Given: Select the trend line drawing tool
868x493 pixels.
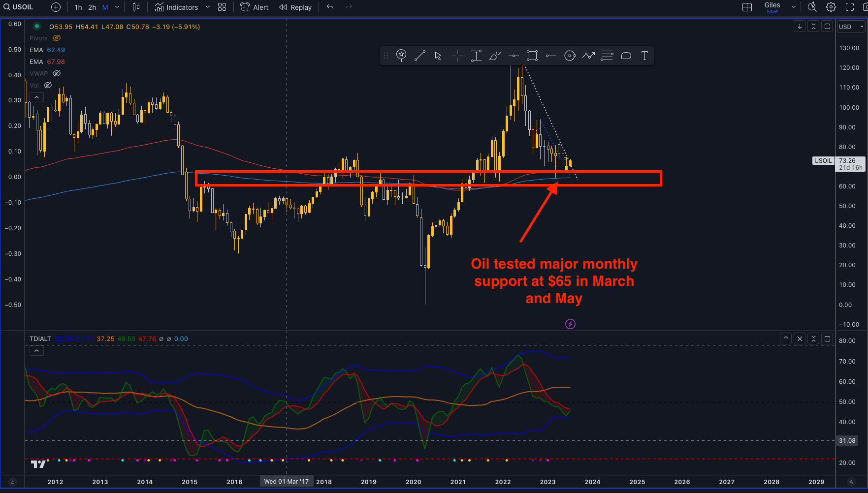Looking at the screenshot, I should [x=420, y=56].
